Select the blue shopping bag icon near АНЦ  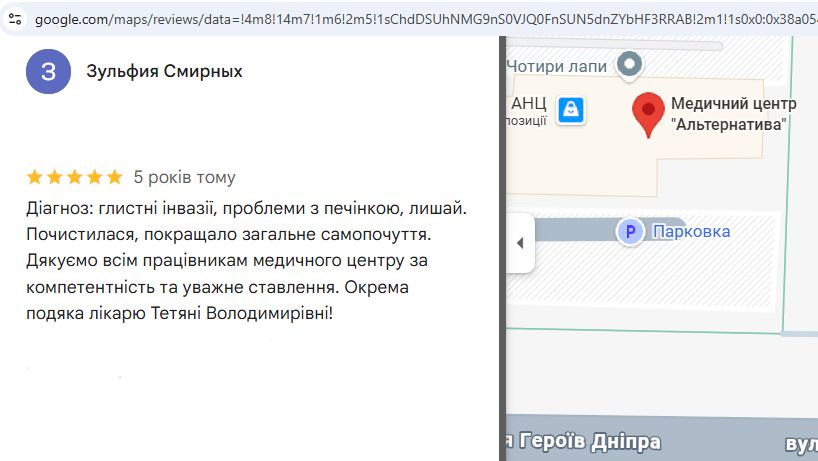(570, 110)
